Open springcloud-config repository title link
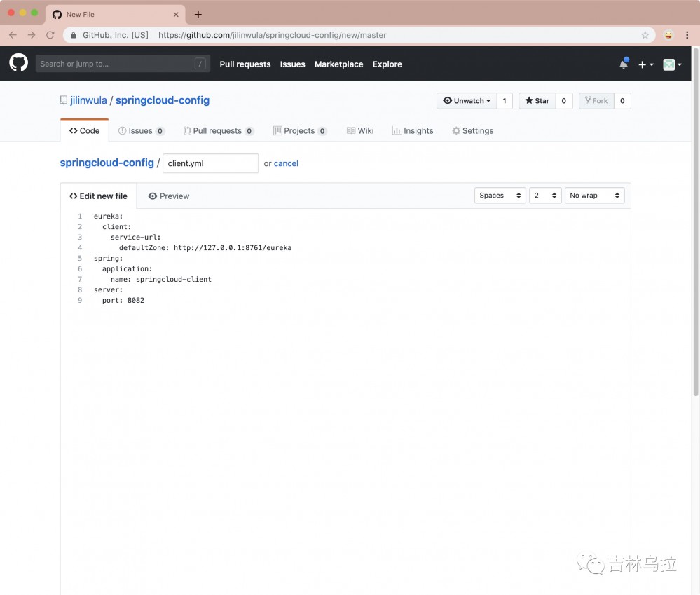Viewport: 700px width, 595px height. (x=163, y=100)
